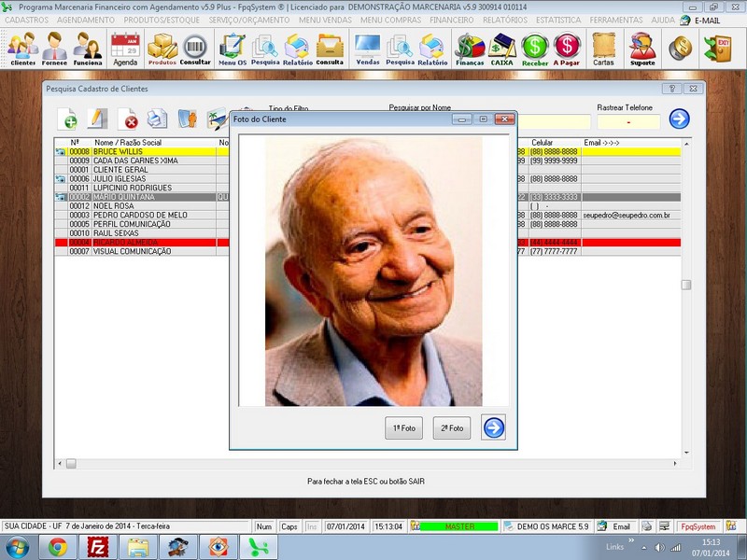The height and width of the screenshot is (560, 747).
Task: Open the print client list icon
Action: [158, 120]
